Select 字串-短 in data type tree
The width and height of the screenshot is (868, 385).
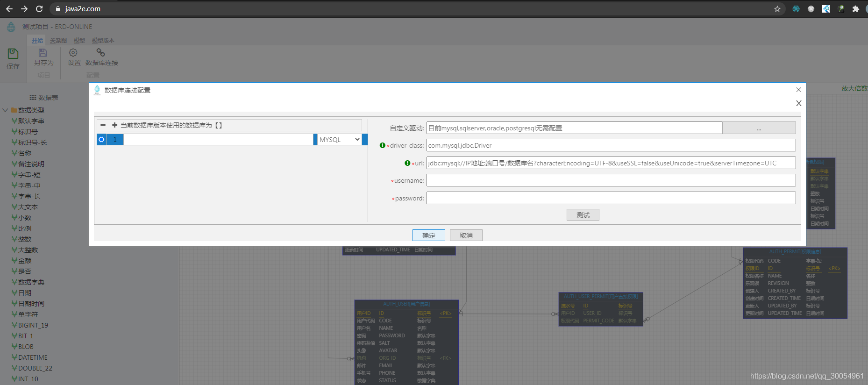click(x=29, y=175)
